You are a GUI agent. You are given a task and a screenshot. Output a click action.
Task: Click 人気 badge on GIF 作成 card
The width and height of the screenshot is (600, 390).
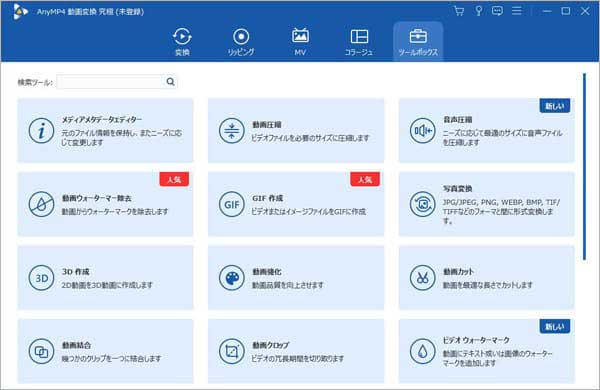coord(365,179)
